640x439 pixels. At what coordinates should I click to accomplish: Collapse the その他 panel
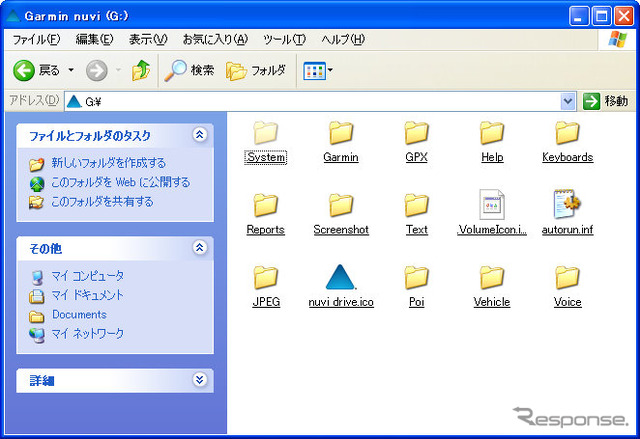click(200, 247)
